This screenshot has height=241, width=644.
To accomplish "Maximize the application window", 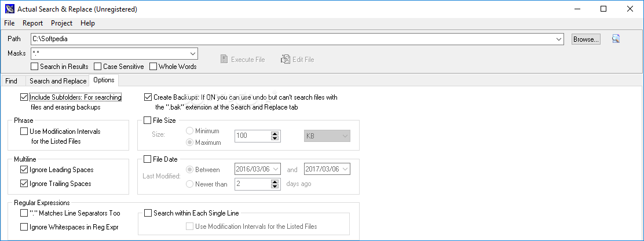I will point(603,9).
